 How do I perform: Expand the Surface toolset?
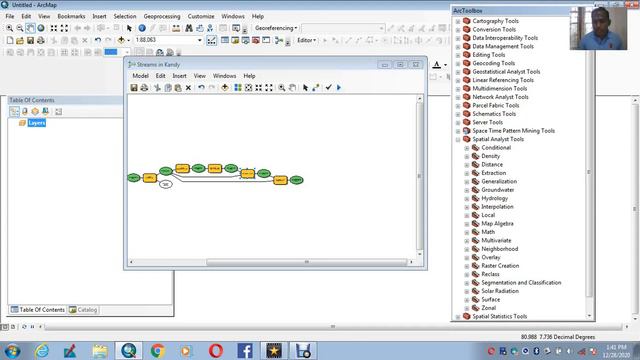[x=467, y=300]
